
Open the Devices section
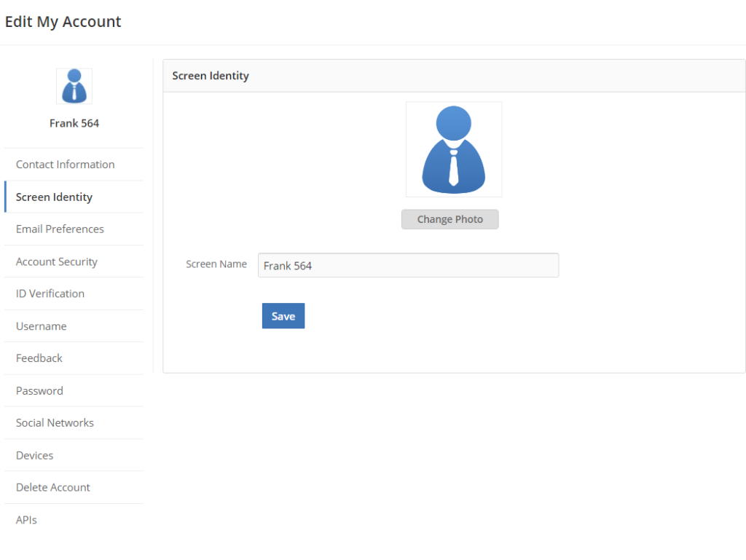point(35,455)
